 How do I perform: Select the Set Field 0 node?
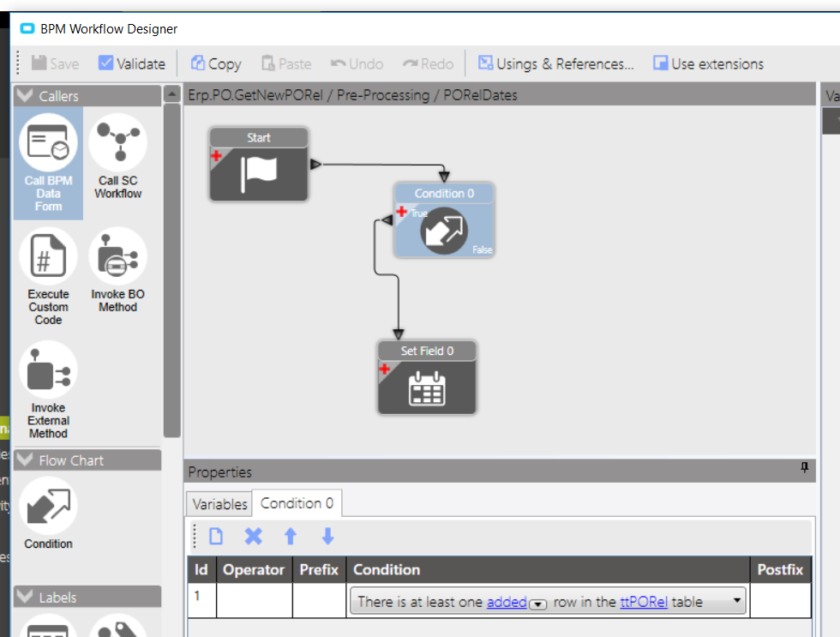point(427,378)
